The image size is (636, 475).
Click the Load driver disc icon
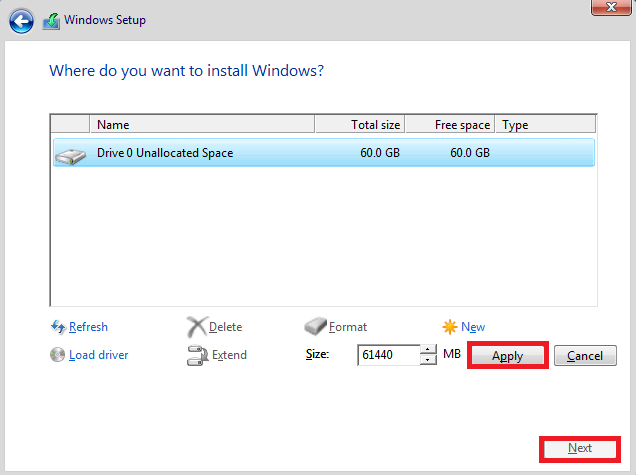pos(57,355)
